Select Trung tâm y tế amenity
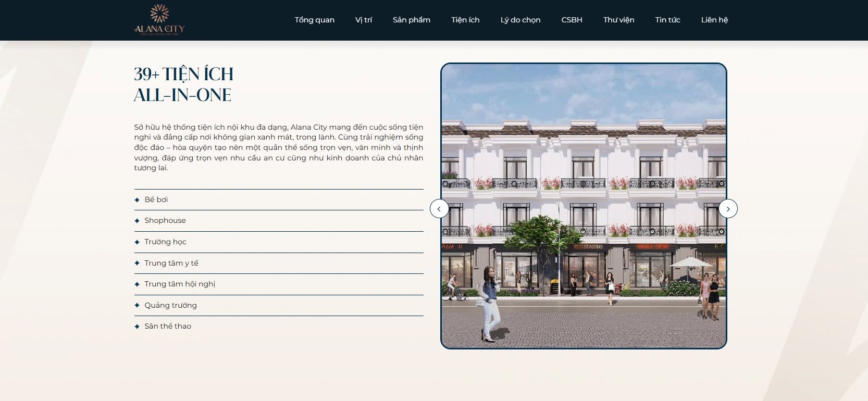This screenshot has height=401, width=868. pos(279,263)
